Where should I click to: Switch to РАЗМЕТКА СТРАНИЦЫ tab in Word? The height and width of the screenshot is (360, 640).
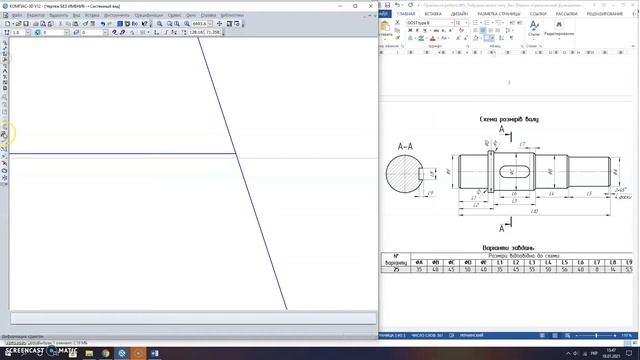(499, 14)
